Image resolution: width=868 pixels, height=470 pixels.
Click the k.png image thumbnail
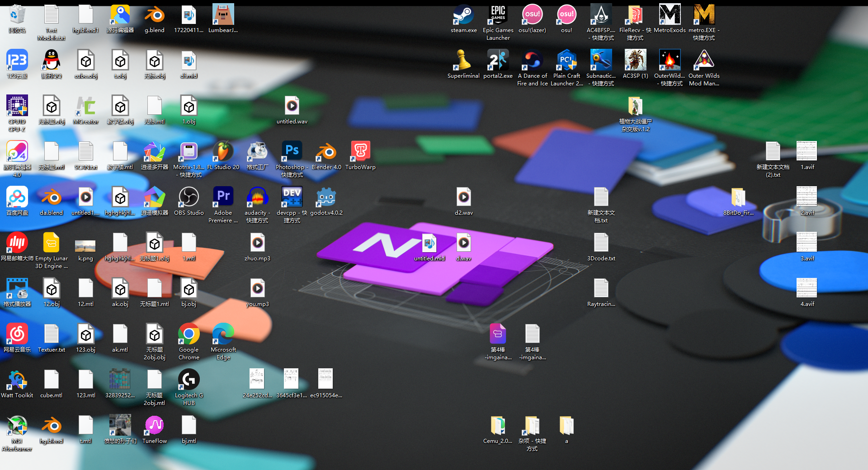(86, 246)
